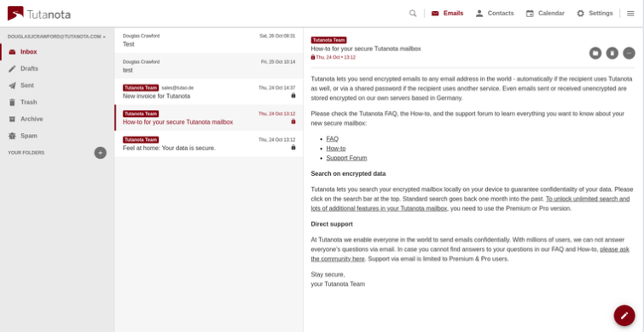644x332 pixels.
Task: Click the Spam folder label
Action: 29,136
